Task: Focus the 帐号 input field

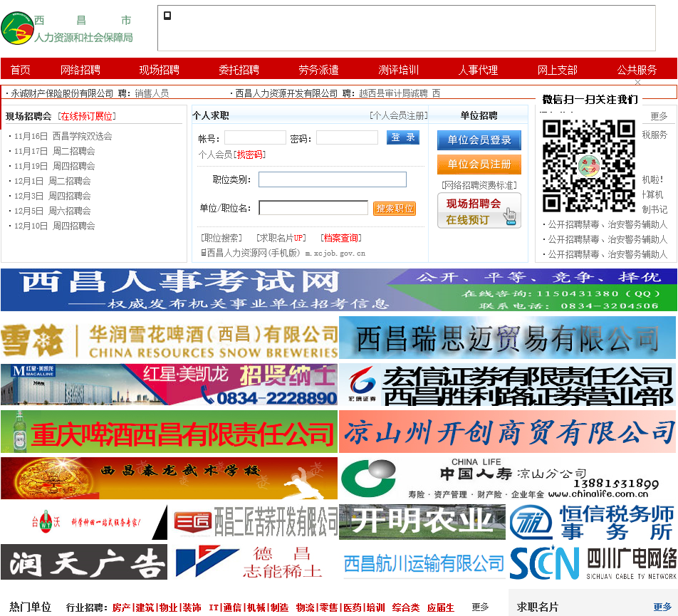Action: tap(255, 138)
